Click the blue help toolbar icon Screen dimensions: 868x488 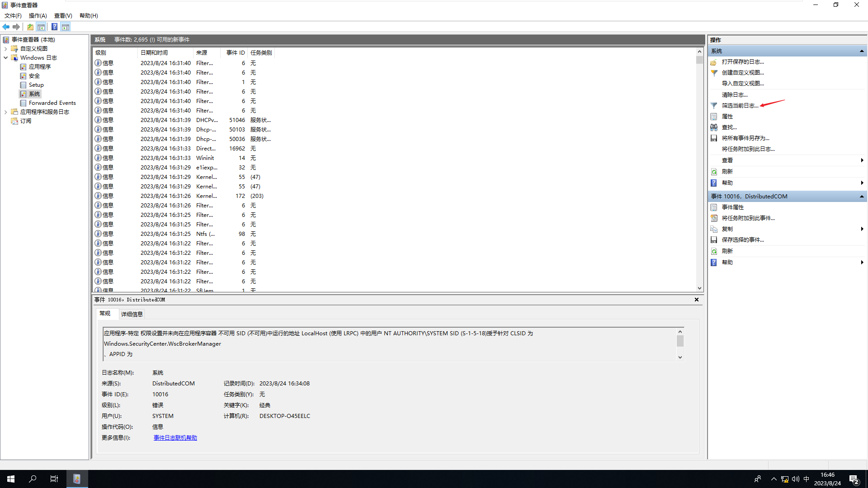pos(54,27)
